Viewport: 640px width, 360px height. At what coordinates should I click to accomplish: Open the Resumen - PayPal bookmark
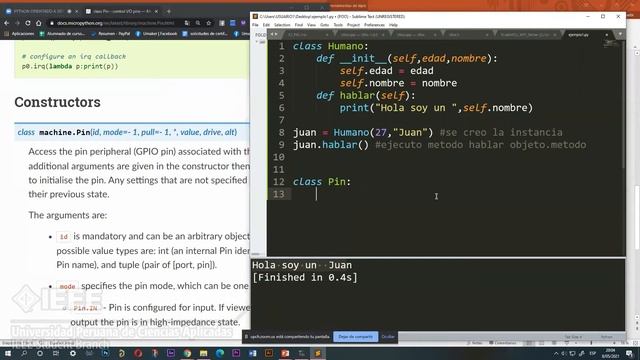[x=110, y=34]
